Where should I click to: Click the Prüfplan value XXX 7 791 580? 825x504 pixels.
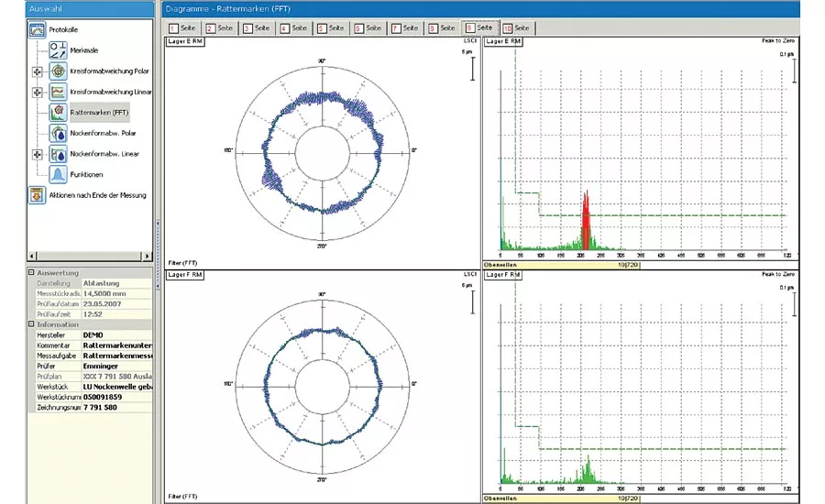click(116, 376)
